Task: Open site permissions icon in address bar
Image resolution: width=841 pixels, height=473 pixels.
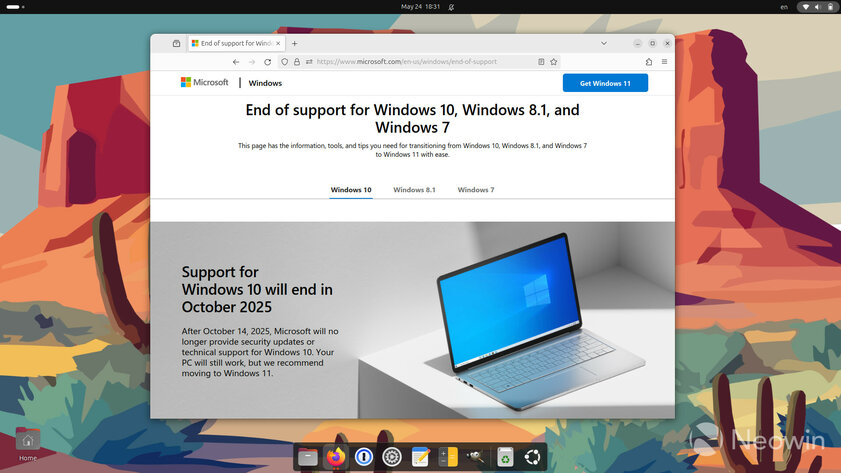Action: pyautogui.click(x=309, y=62)
